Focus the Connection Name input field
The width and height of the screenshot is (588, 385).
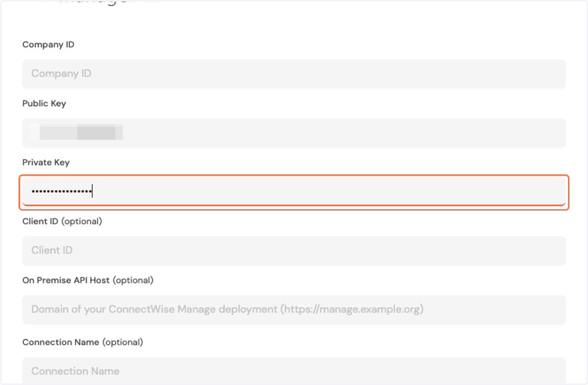coord(294,371)
